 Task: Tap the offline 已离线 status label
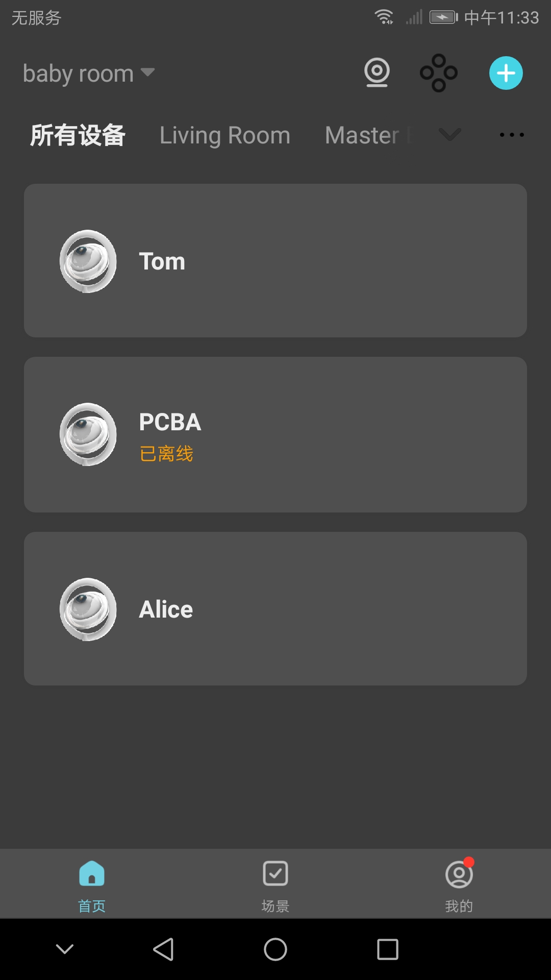166,454
